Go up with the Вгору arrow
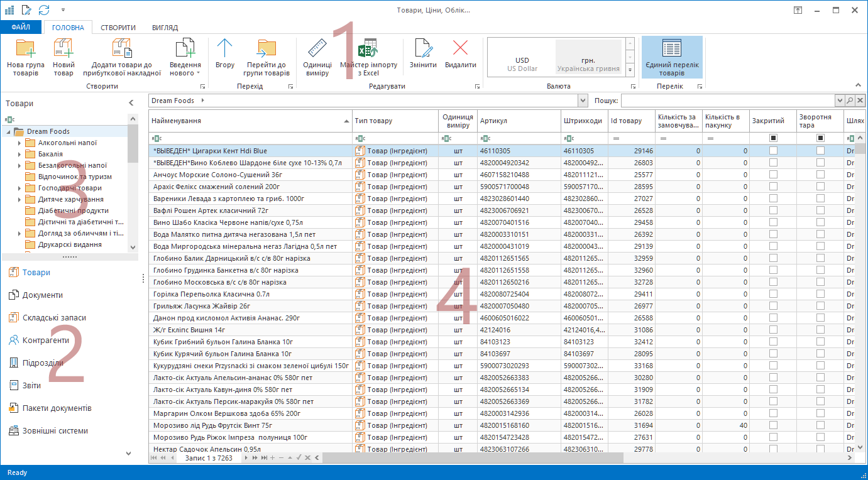868x480 pixels. [x=224, y=49]
